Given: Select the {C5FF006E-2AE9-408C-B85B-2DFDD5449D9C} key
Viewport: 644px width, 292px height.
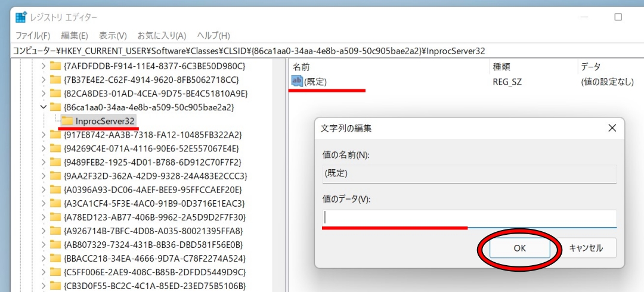Looking at the screenshot, I should click(155, 272).
